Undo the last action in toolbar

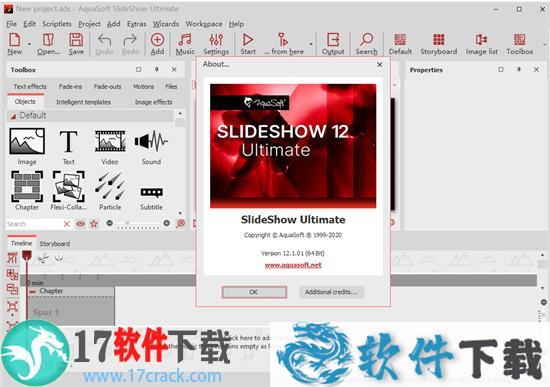tap(104, 44)
